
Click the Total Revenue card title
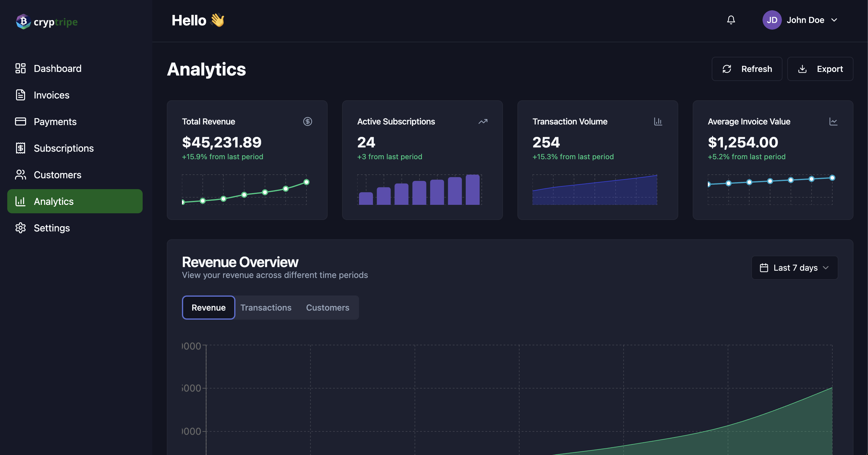pyautogui.click(x=209, y=121)
